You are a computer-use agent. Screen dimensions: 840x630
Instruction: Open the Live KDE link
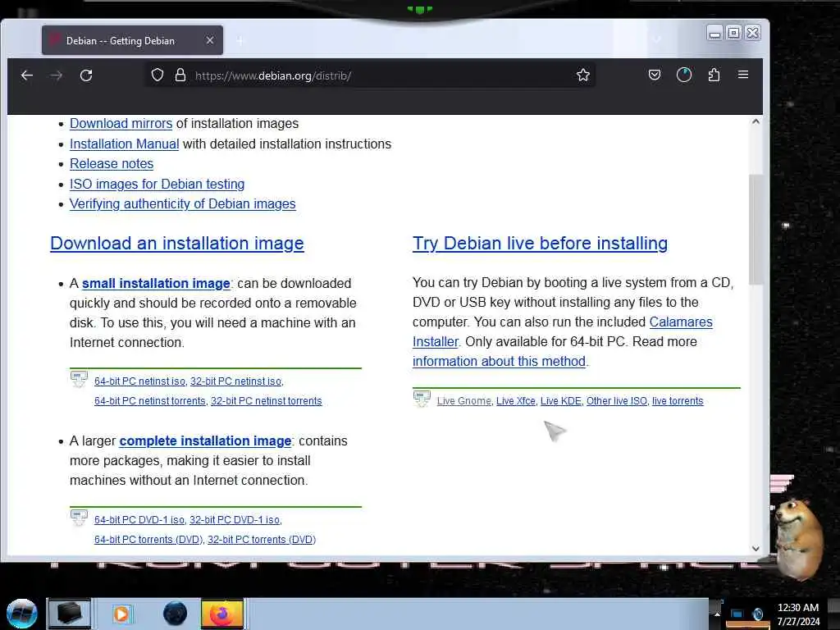pyautogui.click(x=561, y=401)
